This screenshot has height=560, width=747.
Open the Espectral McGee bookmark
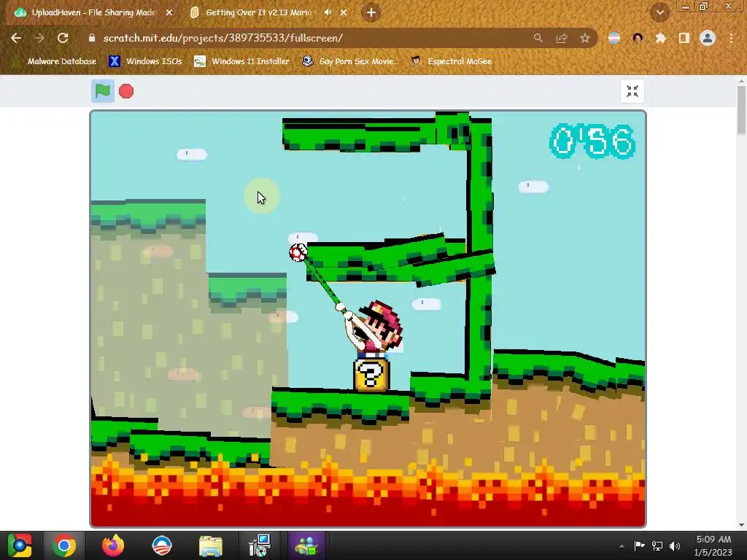pos(451,61)
